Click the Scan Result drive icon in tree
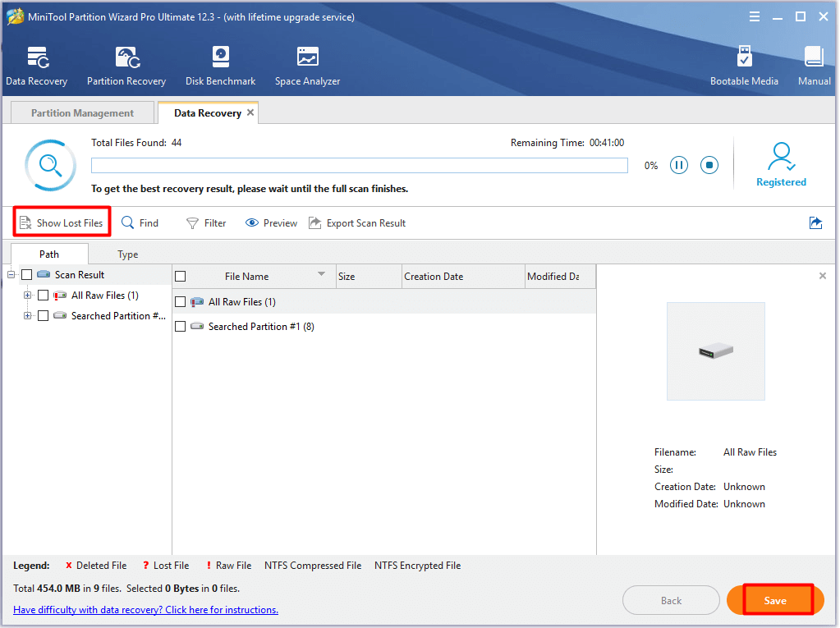 click(x=44, y=274)
